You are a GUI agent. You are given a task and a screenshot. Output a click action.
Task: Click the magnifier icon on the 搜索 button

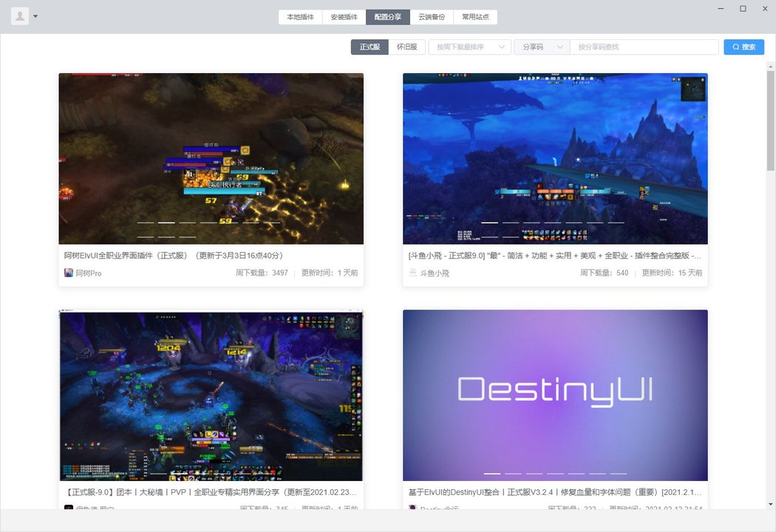tap(736, 47)
